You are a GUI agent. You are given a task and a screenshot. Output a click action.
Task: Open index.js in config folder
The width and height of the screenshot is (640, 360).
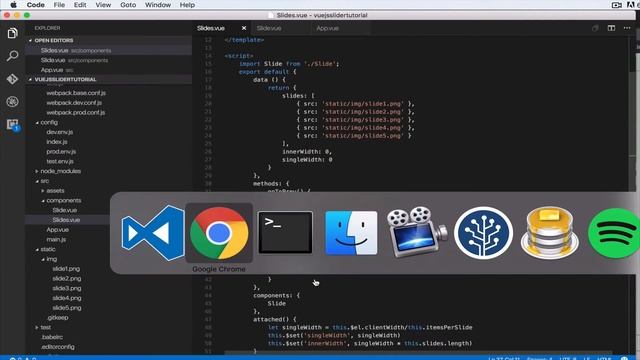[x=57, y=142]
